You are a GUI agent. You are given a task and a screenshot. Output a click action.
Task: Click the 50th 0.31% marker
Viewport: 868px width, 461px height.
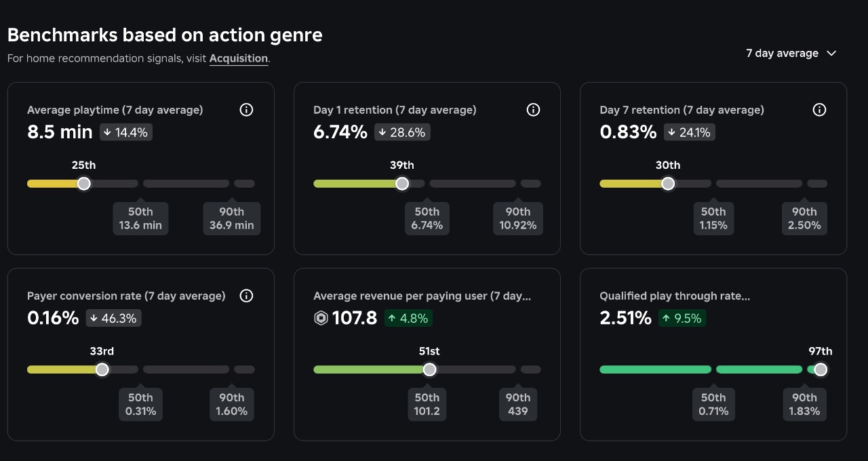pyautogui.click(x=140, y=404)
